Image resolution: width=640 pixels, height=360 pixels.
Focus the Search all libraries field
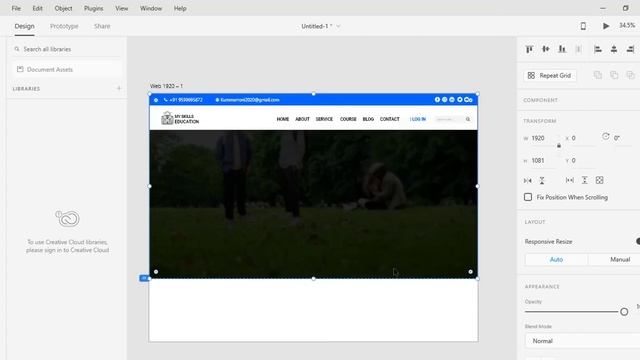pyautogui.click(x=67, y=49)
